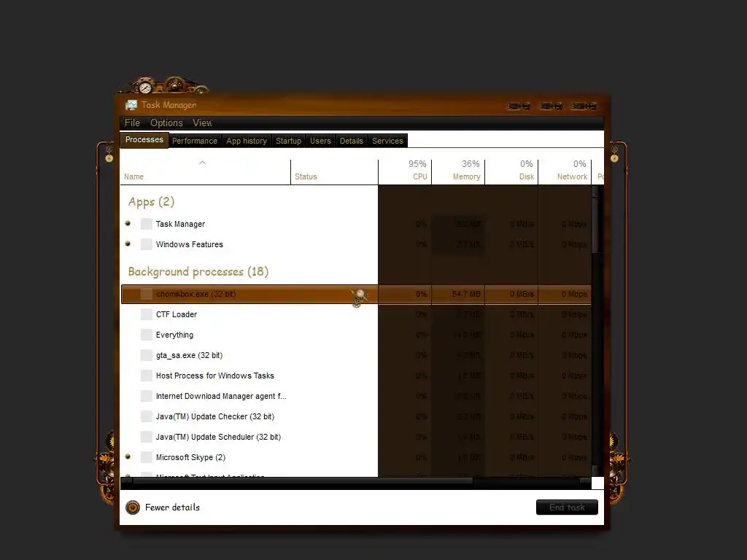Screen dimensions: 747x560
Task: Click the round Fewer details arrow icon
Action: pyautogui.click(x=133, y=507)
